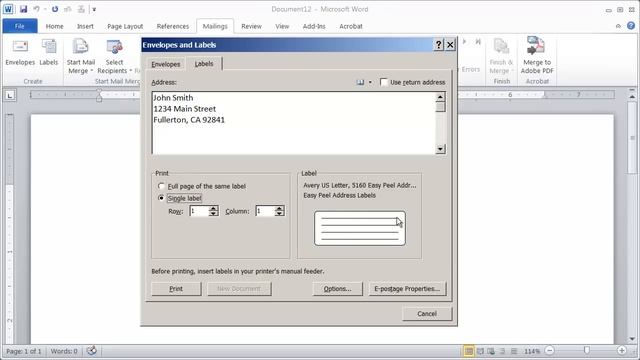Click the Labels ribbon icon
The height and width of the screenshot is (360, 640).
(x=49, y=52)
